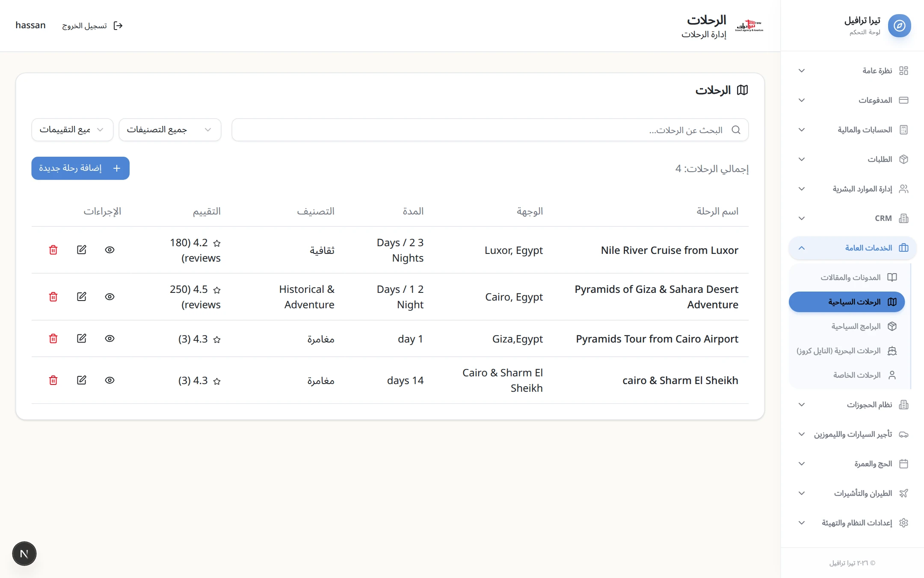Expand the CRM sidebar section
The height and width of the screenshot is (578, 924).
[852, 218]
